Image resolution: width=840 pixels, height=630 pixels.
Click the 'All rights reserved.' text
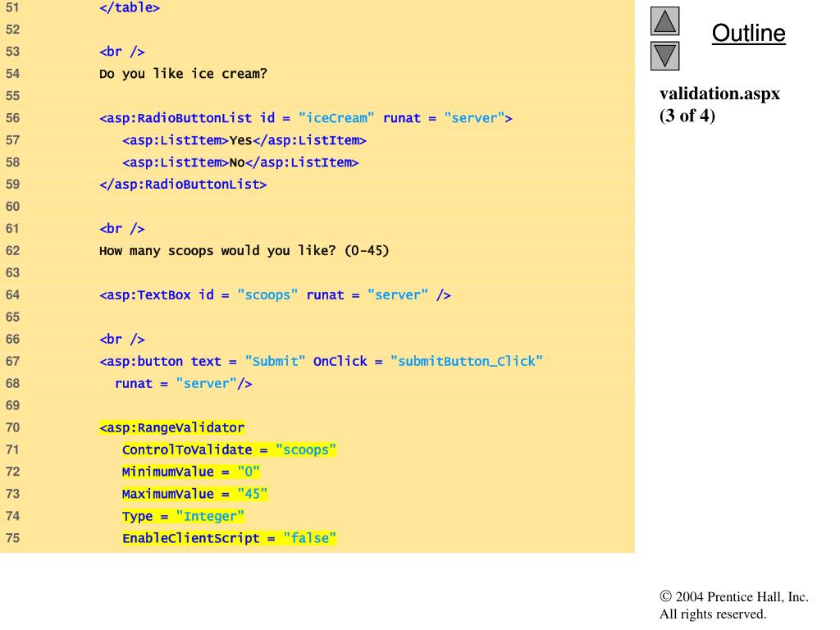pyautogui.click(x=713, y=614)
